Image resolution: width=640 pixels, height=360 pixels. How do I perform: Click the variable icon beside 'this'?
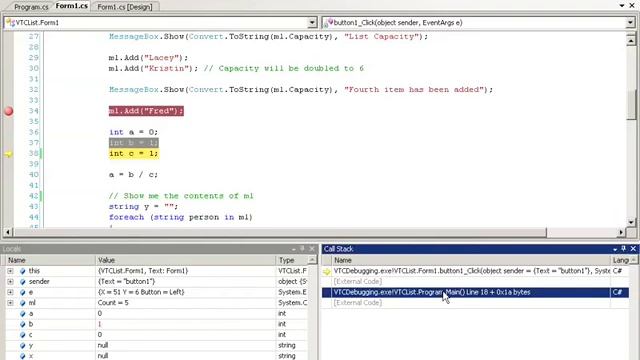[x=22, y=271]
